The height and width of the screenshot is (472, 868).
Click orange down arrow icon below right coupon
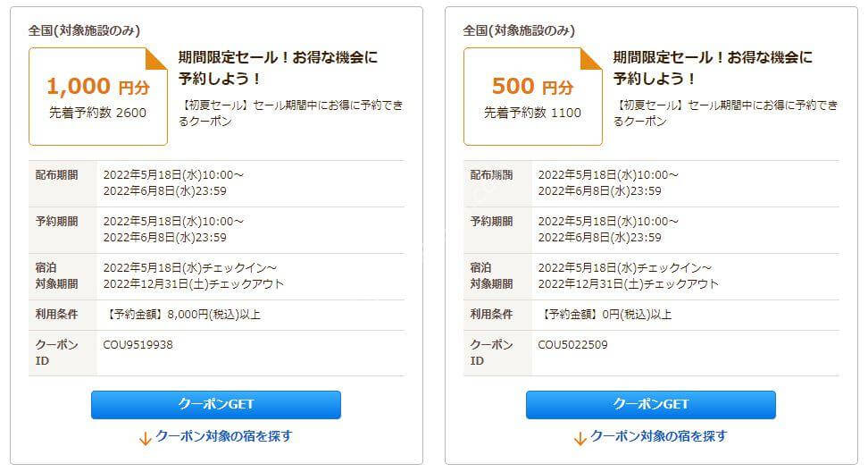click(x=580, y=439)
